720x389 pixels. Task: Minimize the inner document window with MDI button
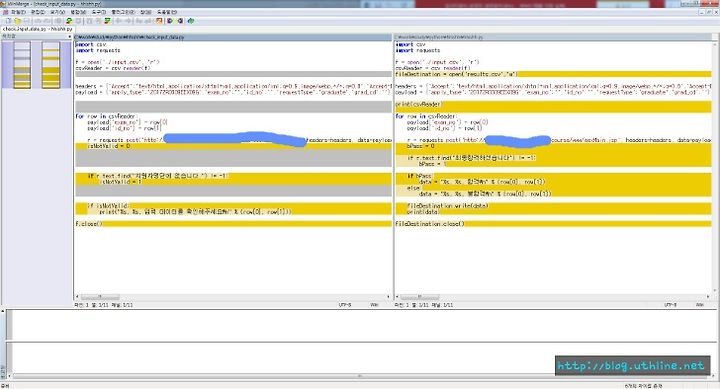703,12
